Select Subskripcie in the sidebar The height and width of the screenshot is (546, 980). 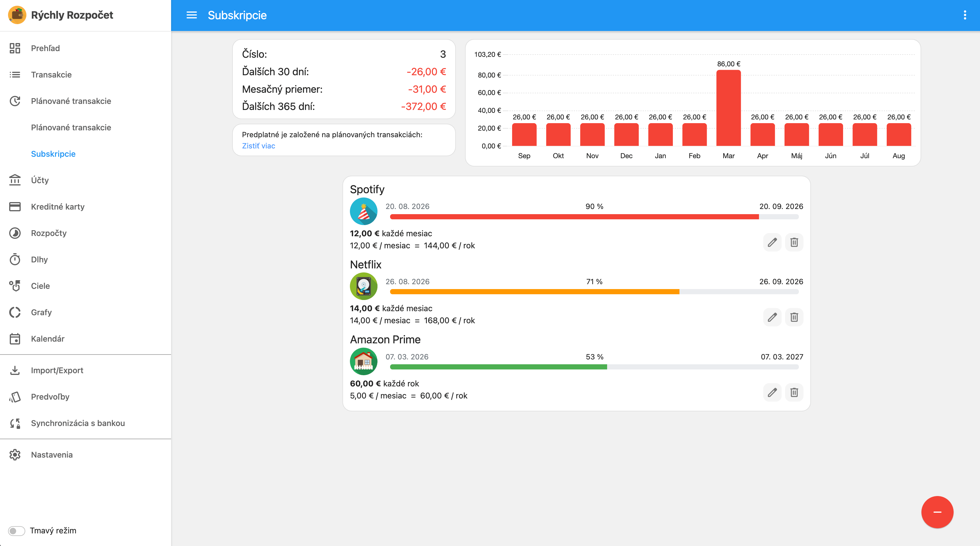click(x=86, y=154)
